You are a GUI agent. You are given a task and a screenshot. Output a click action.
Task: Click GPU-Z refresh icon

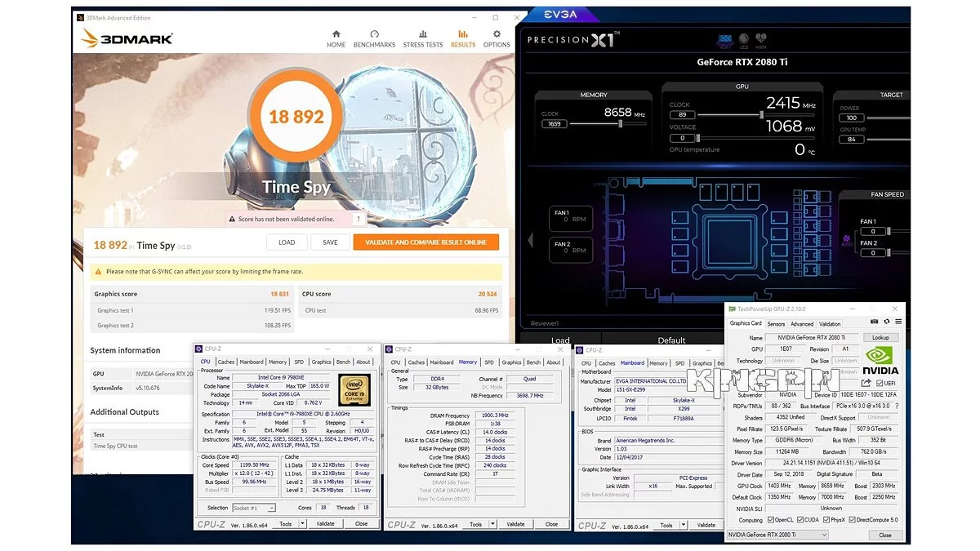(886, 323)
